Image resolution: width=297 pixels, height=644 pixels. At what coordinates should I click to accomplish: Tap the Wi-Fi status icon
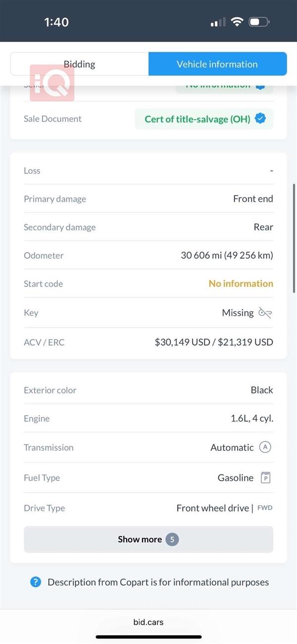[238, 22]
